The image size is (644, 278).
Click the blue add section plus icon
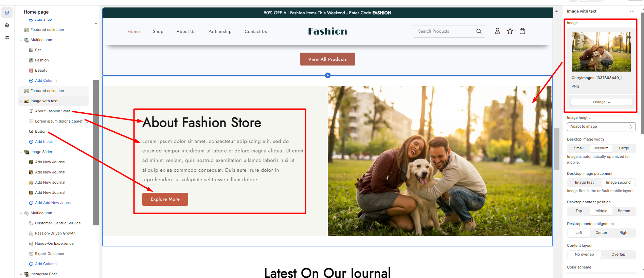click(x=328, y=75)
